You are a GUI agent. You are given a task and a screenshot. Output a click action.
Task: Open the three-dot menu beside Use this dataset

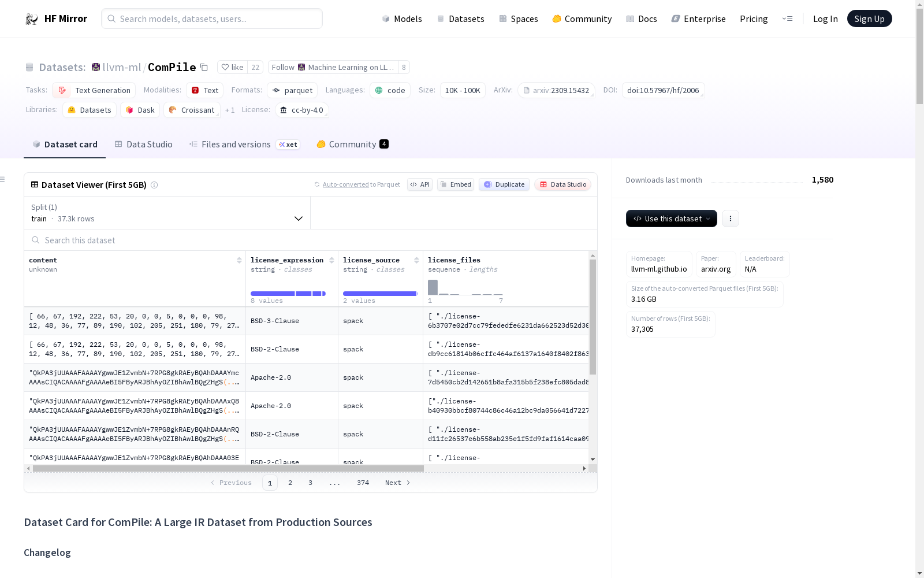pyautogui.click(x=731, y=218)
